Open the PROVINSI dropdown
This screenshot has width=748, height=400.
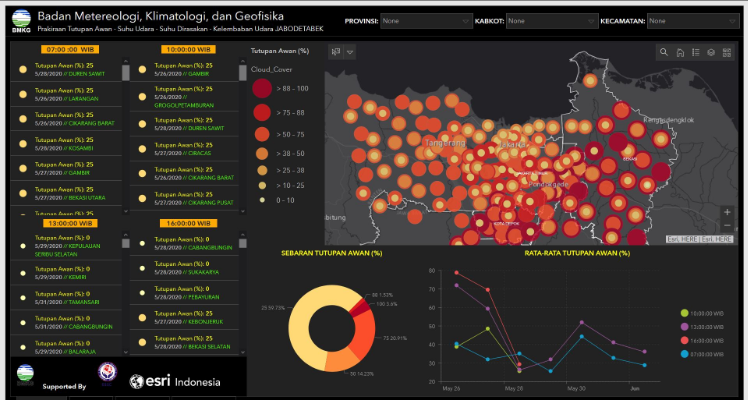point(426,21)
